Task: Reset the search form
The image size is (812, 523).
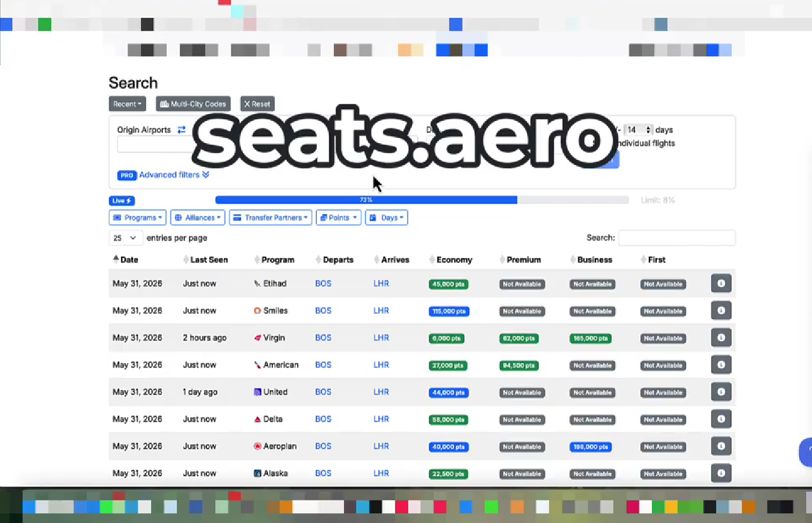Action: pos(257,104)
